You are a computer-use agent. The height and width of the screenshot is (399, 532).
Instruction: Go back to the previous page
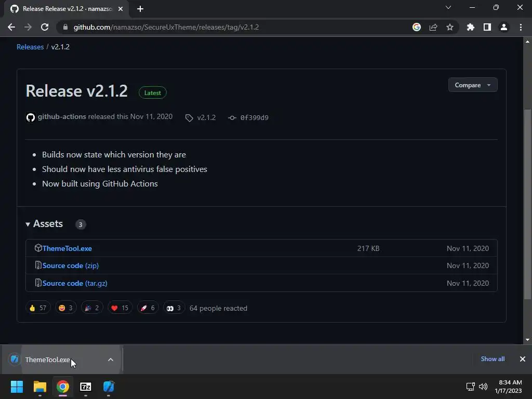[x=11, y=27]
